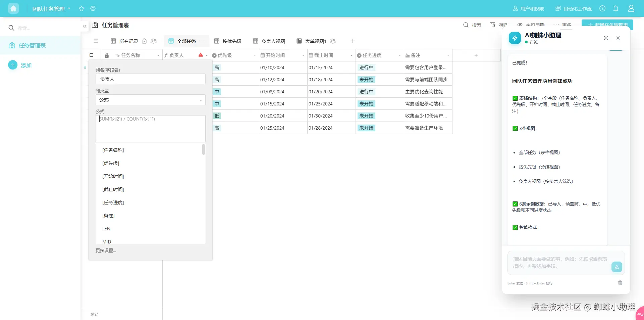Collapse the left sidebar with double chevron
This screenshot has height=320, width=644.
(85, 26)
